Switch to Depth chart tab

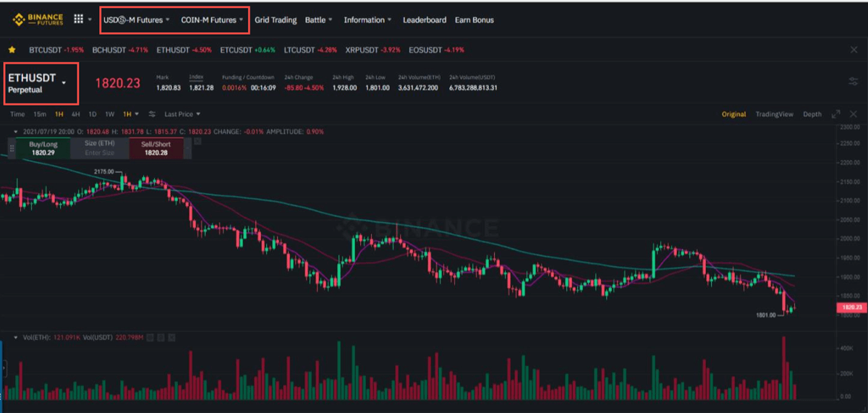coord(812,114)
